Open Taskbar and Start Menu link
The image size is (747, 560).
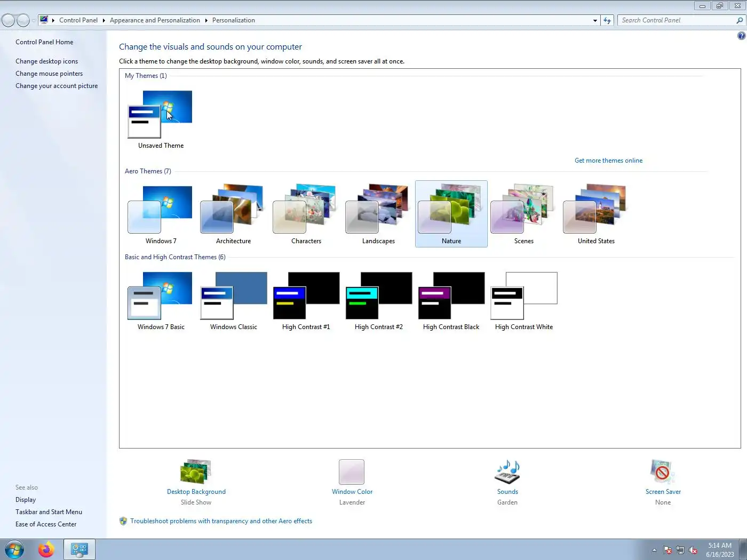click(x=49, y=512)
